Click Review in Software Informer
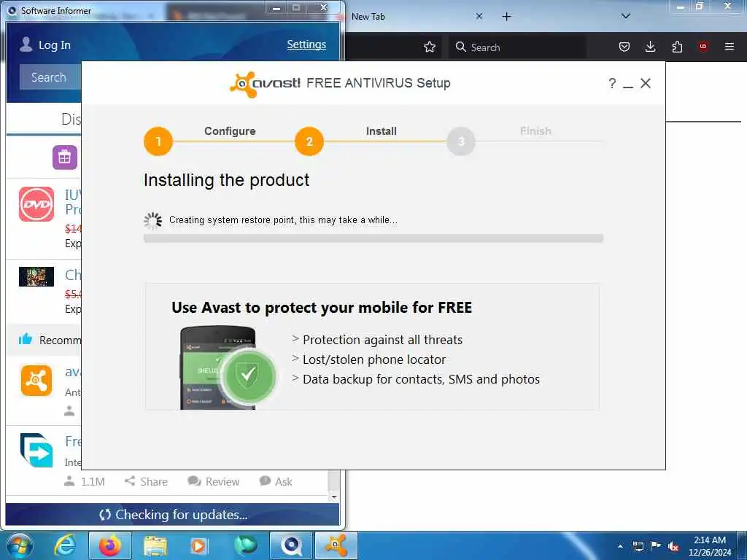This screenshot has height=560, width=747. (x=214, y=481)
